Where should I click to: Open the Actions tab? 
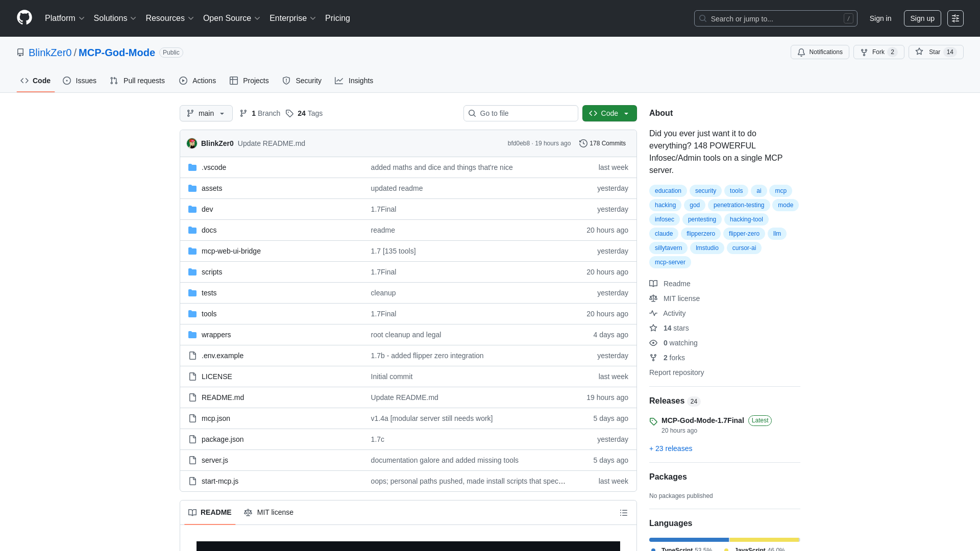point(198,81)
